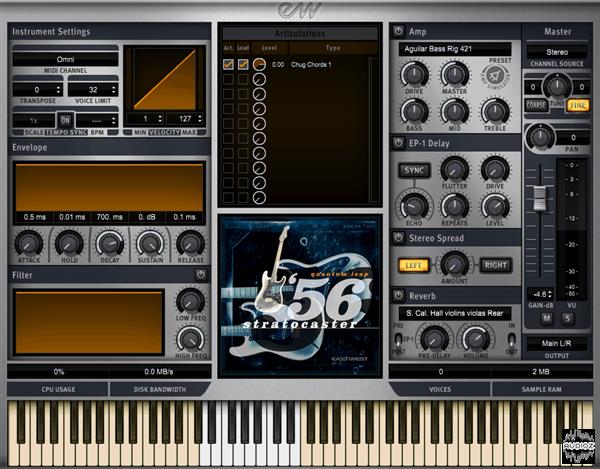Open the Main L/R output dropdown
Screen dimensions: 600x469
[x=557, y=344]
